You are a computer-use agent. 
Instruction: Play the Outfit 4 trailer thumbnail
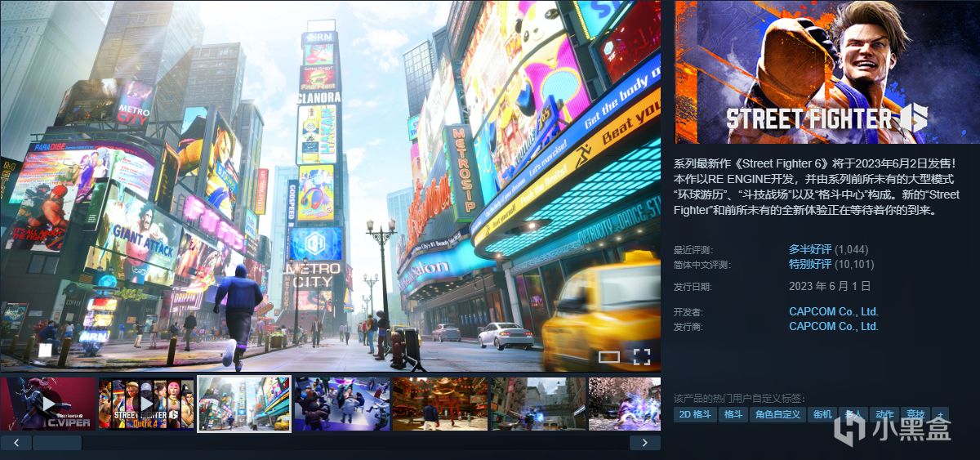coord(146,404)
